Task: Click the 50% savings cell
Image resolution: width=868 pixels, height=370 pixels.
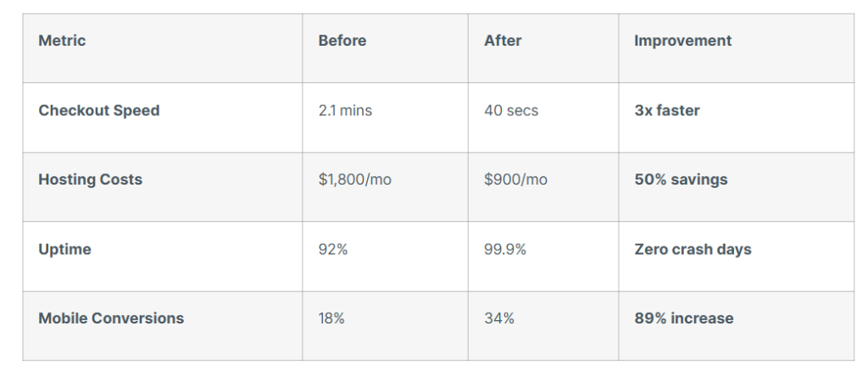Action: tap(681, 179)
